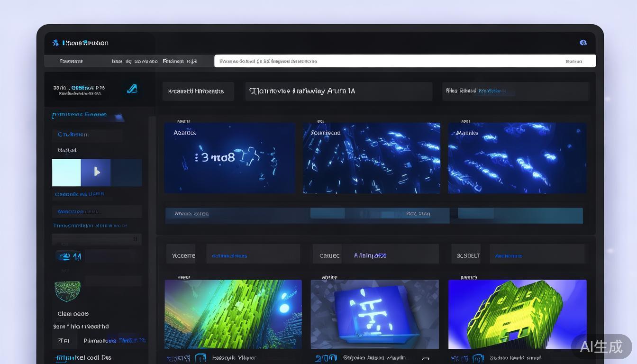Click the blue icon below the green building thumbnail

click(478, 358)
